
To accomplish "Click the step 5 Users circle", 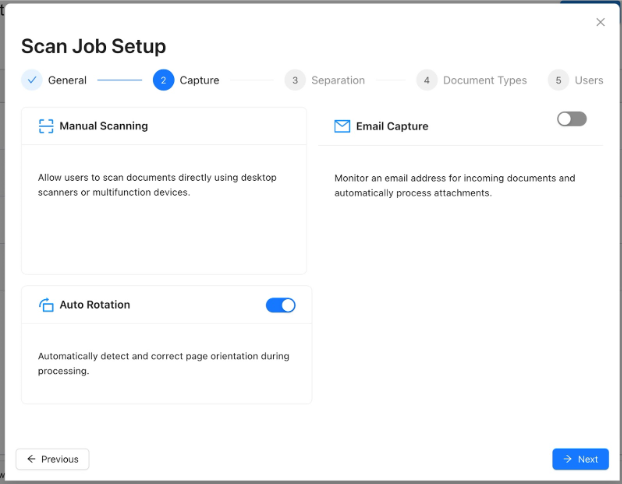I will tap(558, 80).
